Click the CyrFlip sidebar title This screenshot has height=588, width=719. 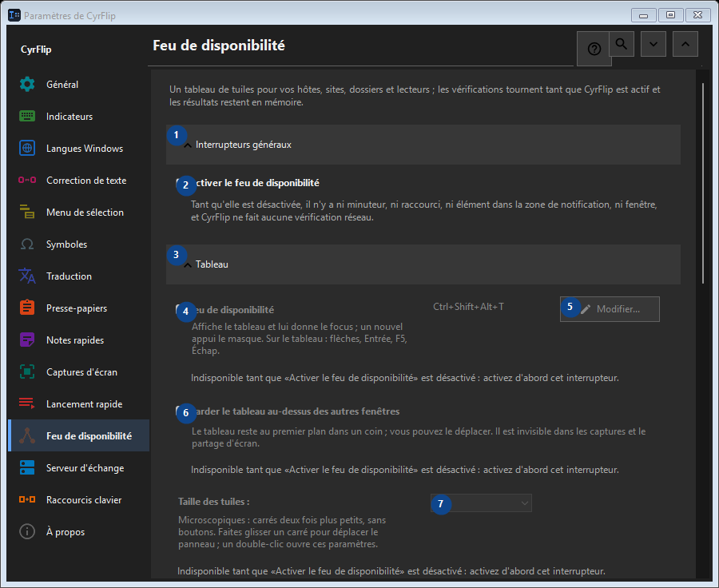tap(36, 50)
